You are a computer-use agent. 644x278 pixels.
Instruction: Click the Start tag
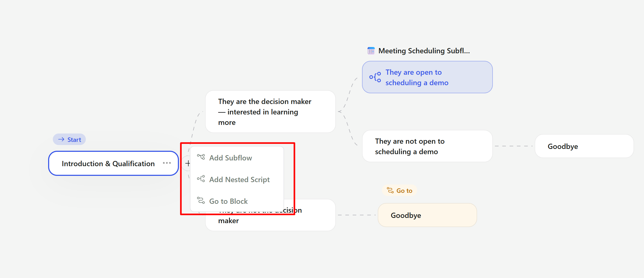(69, 140)
